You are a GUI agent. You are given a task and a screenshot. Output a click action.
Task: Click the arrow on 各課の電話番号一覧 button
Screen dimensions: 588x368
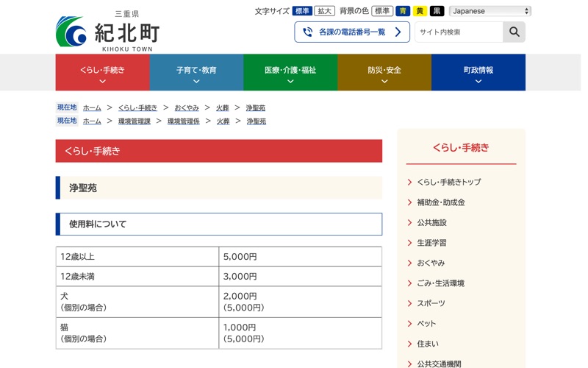pos(398,32)
